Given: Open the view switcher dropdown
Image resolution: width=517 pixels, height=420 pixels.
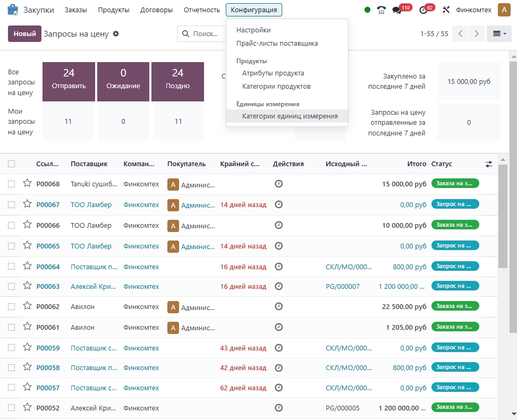Looking at the screenshot, I should pos(499,34).
